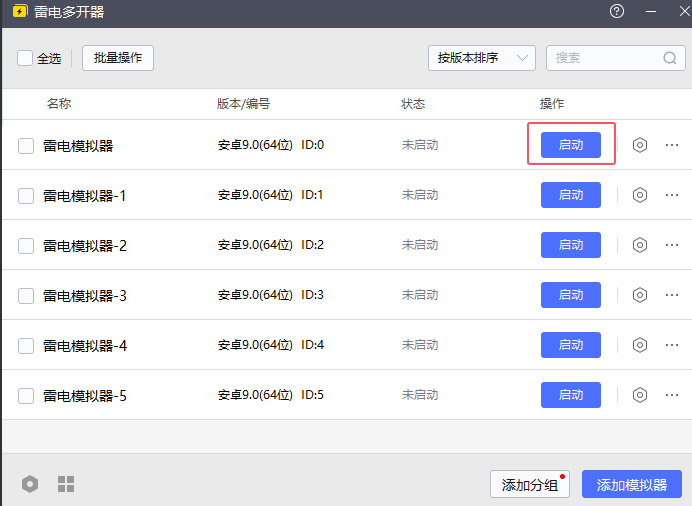This screenshot has width=692, height=506.
Task: Open more options for 雷电模拟器-3
Action: pyautogui.click(x=672, y=295)
